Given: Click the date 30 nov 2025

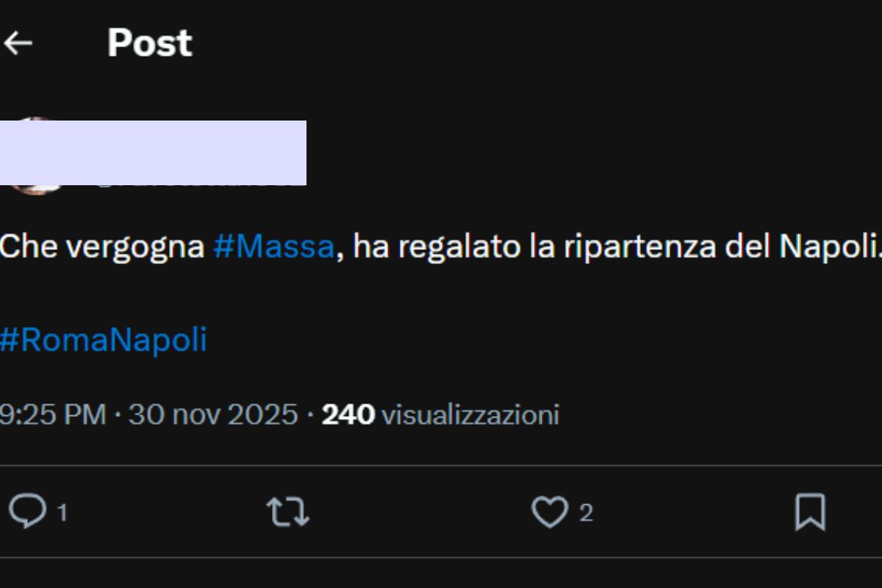Looking at the screenshot, I should [x=213, y=414].
